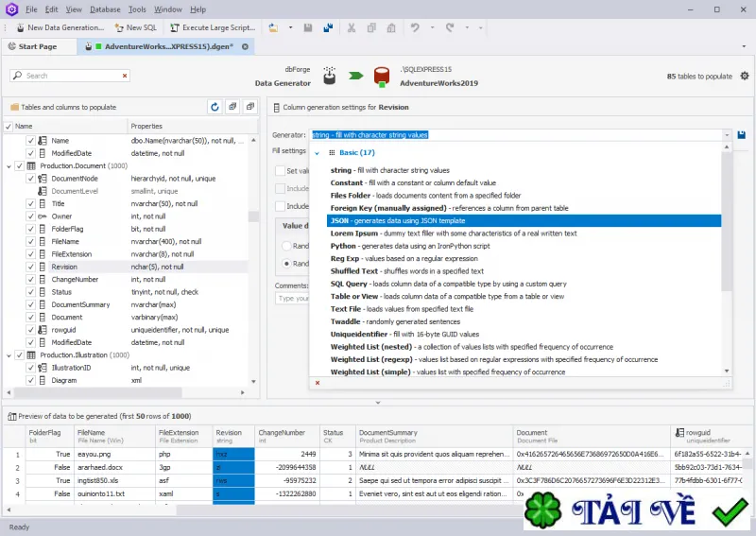Click the Save All toolbar icon

pos(328,28)
